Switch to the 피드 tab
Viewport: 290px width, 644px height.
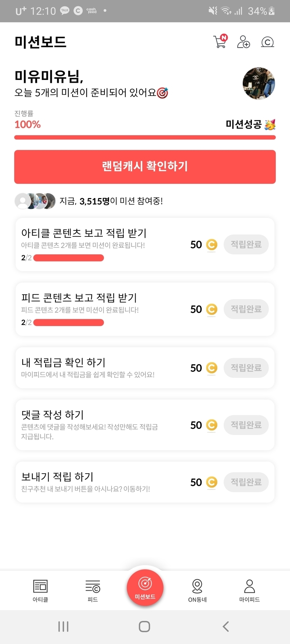[93, 590]
